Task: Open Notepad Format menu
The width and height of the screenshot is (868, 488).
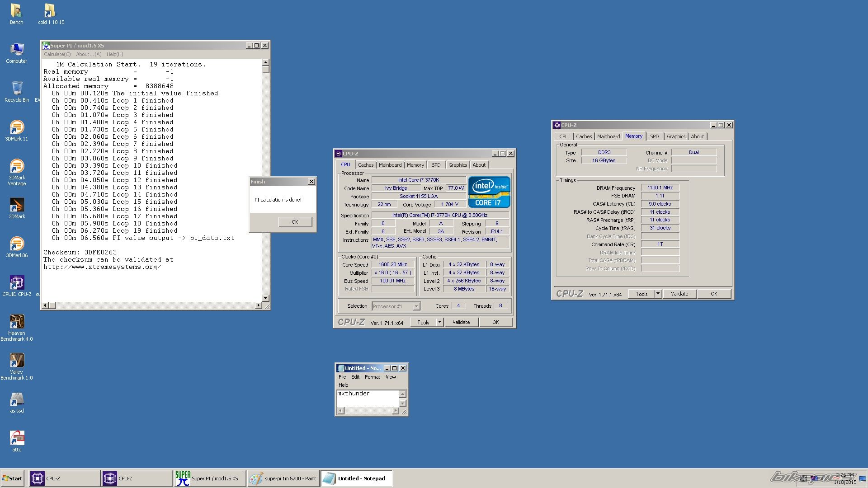Action: [x=373, y=377]
